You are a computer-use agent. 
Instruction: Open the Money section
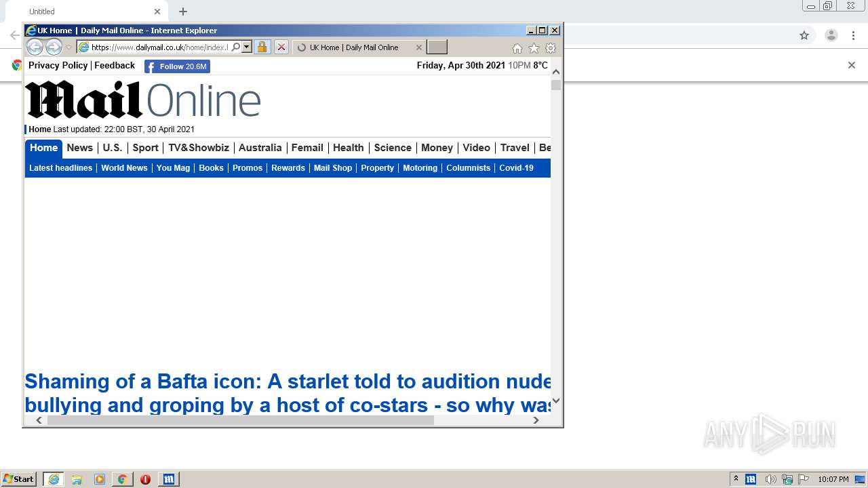click(x=437, y=148)
